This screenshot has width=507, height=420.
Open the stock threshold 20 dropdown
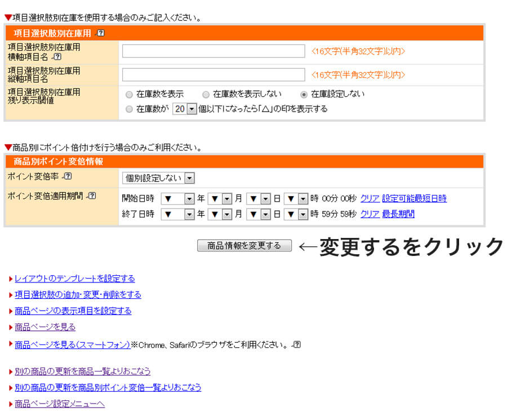click(x=185, y=109)
